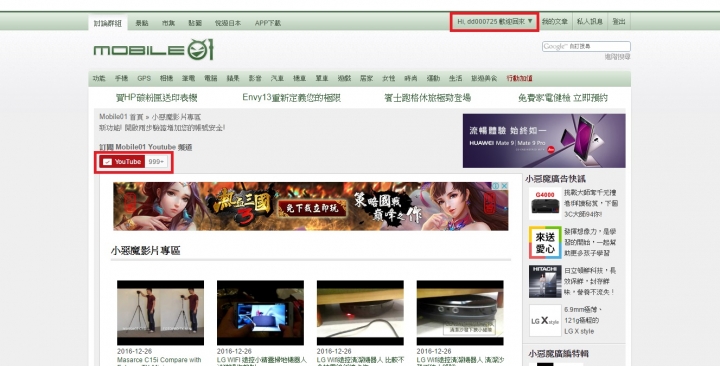Screen dimensions: 720x366
Task: Open the Masarce C15i tripod video thumbnail
Action: (x=160, y=313)
